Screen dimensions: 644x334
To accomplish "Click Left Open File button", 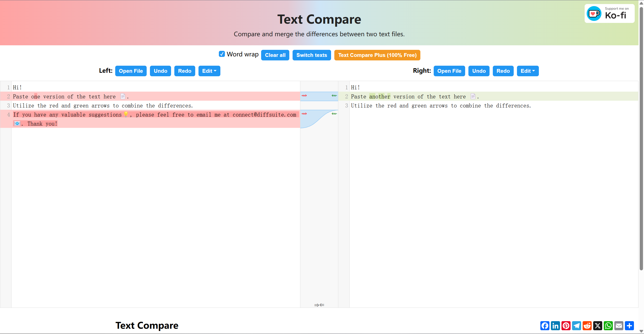I will click(x=131, y=71).
